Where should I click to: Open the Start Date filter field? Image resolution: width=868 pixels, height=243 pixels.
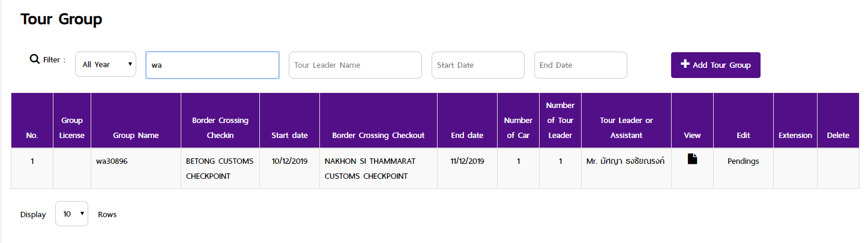click(x=478, y=65)
